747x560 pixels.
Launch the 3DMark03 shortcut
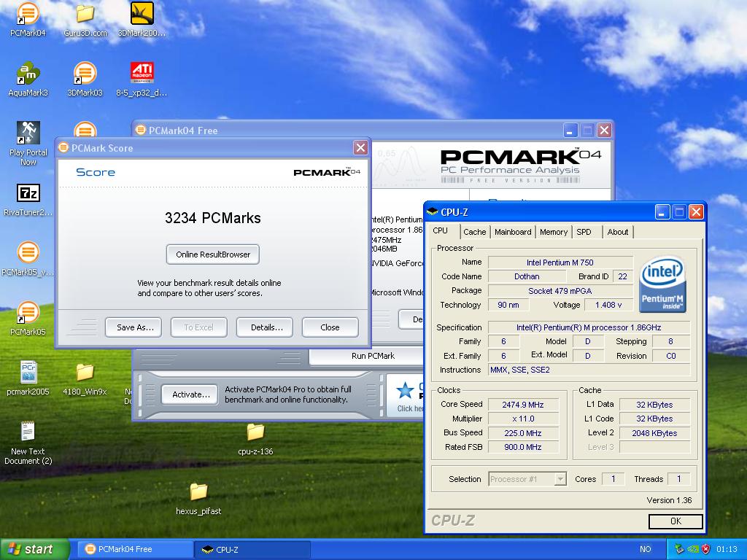point(85,79)
